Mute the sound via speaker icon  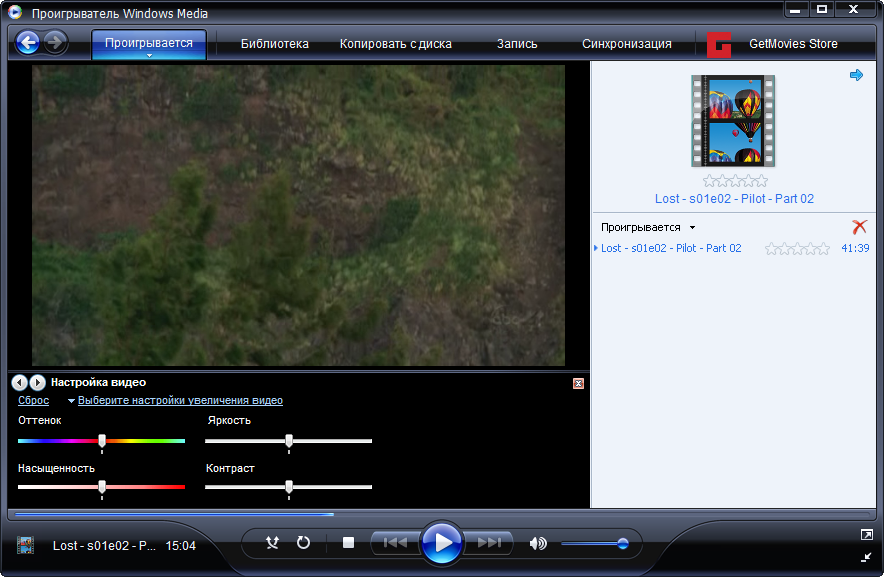tap(538, 543)
